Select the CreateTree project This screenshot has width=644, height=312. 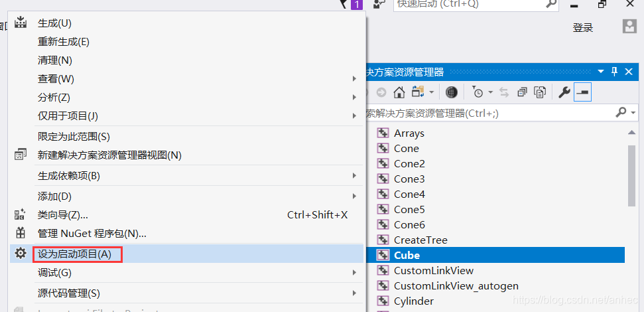[x=420, y=240]
